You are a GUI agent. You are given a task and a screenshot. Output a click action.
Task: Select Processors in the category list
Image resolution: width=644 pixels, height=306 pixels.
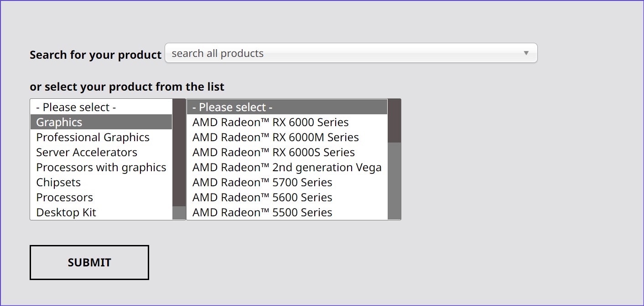tap(64, 197)
